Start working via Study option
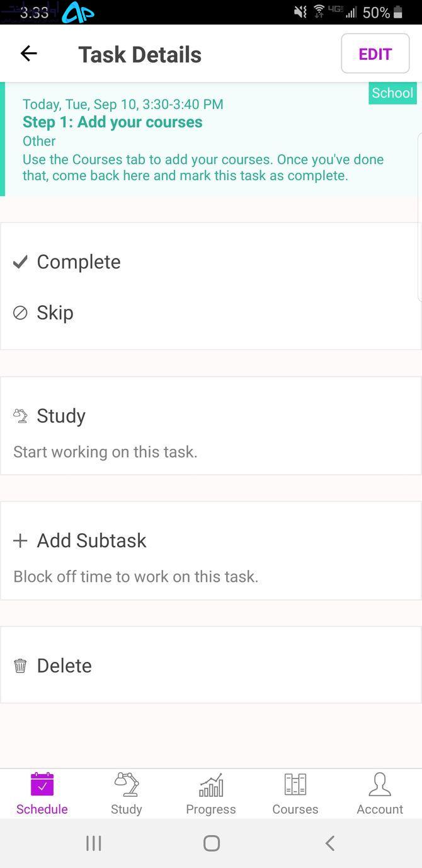Screen dimensions: 422x868 [x=211, y=426]
